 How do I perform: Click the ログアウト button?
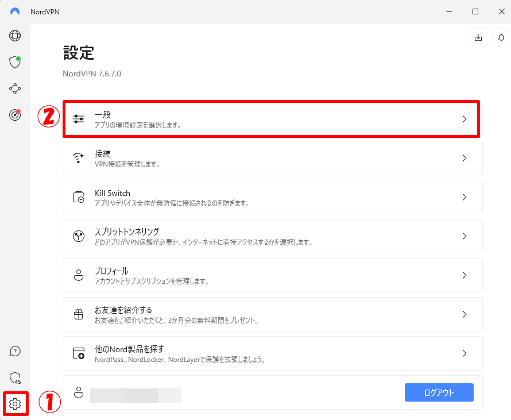click(x=439, y=392)
